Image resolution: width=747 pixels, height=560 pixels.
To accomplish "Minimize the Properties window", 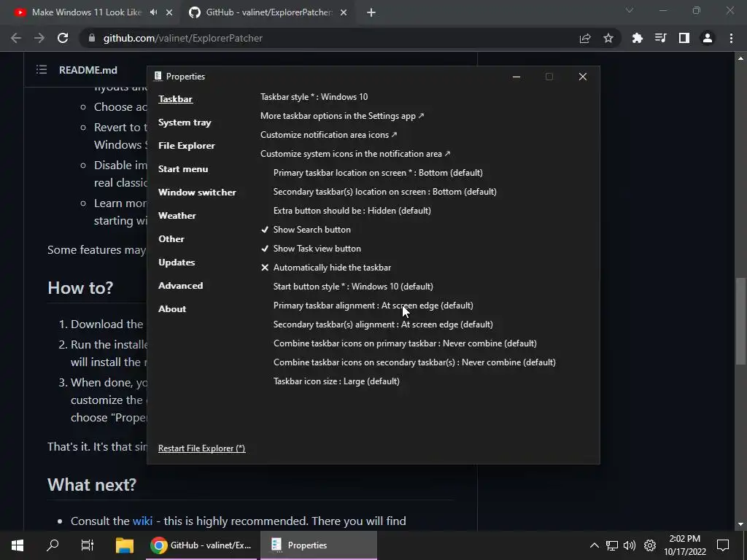I will [x=516, y=77].
